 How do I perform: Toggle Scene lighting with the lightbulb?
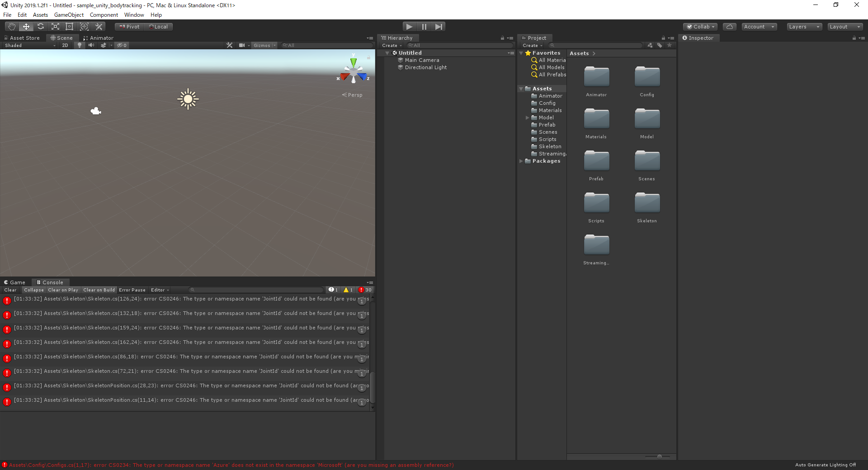tap(80, 45)
